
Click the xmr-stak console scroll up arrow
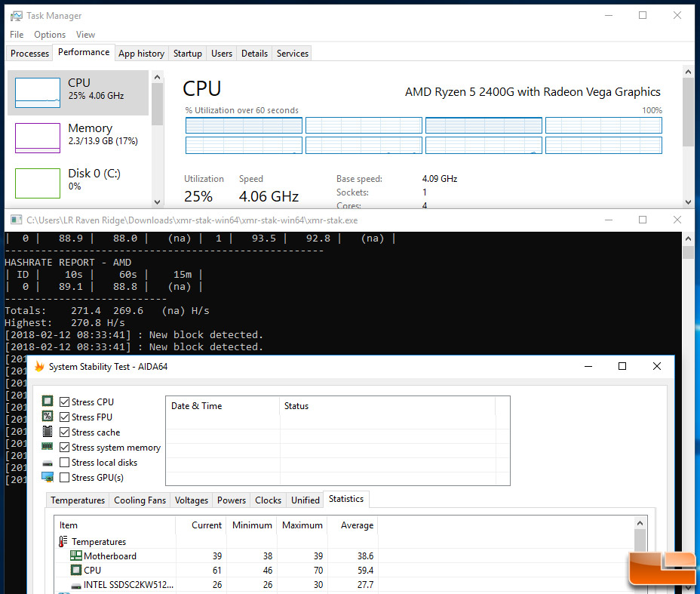tap(688, 239)
